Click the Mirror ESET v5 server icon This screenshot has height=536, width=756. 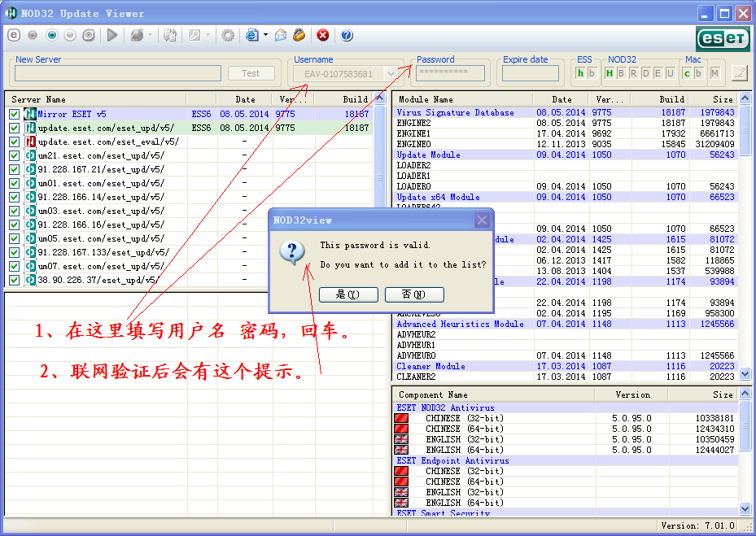point(30,114)
